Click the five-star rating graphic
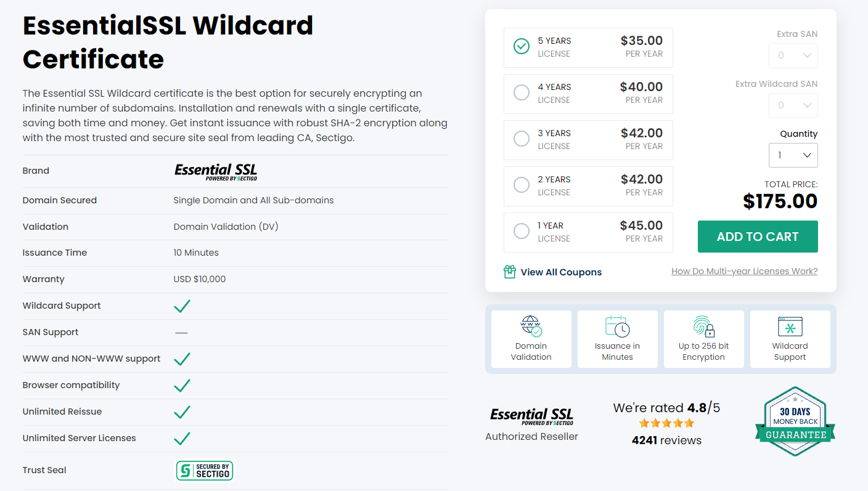The height and width of the screenshot is (491, 868). point(666,423)
